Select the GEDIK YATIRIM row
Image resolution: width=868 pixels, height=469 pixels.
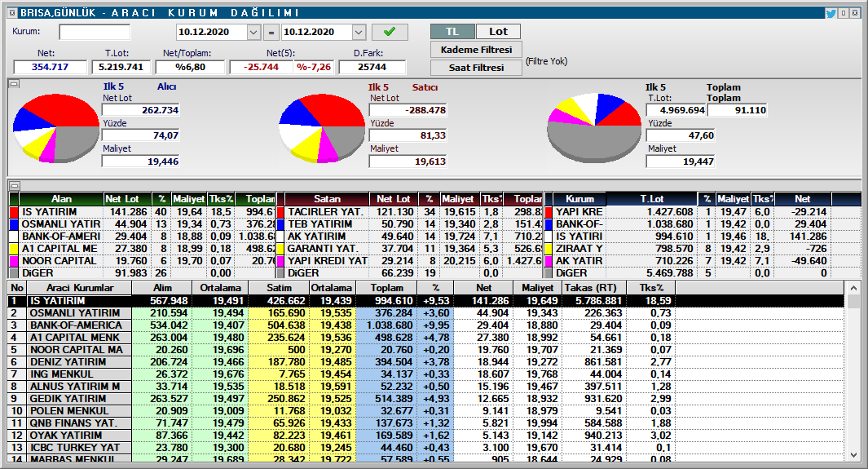pos(426,398)
